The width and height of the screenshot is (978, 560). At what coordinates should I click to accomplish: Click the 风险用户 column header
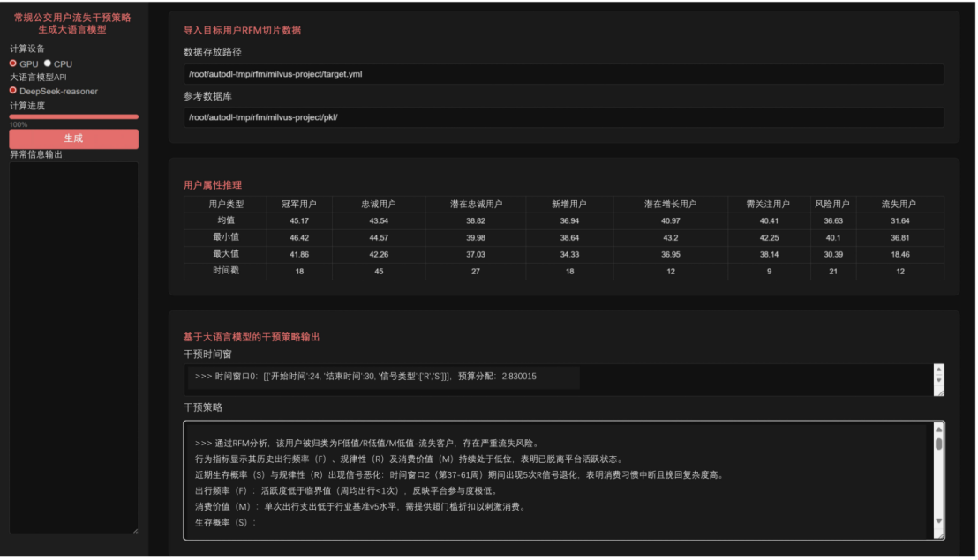[832, 204]
